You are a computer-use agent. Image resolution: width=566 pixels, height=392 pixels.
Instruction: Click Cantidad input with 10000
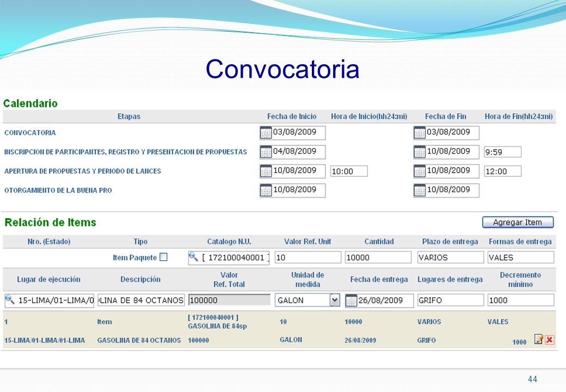(378, 258)
